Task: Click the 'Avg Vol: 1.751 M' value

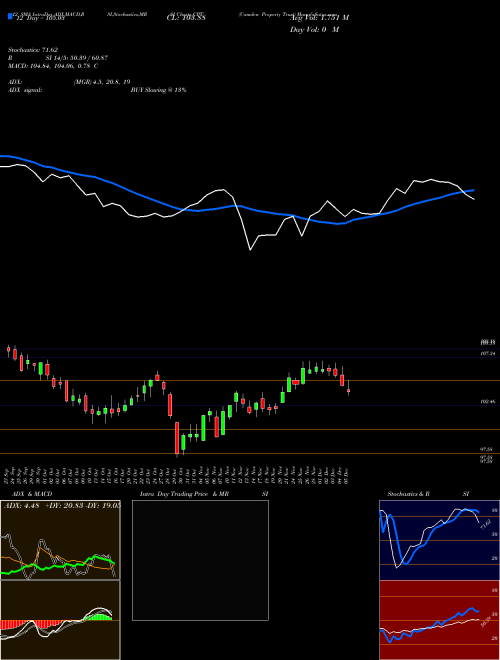Action: click(x=319, y=18)
